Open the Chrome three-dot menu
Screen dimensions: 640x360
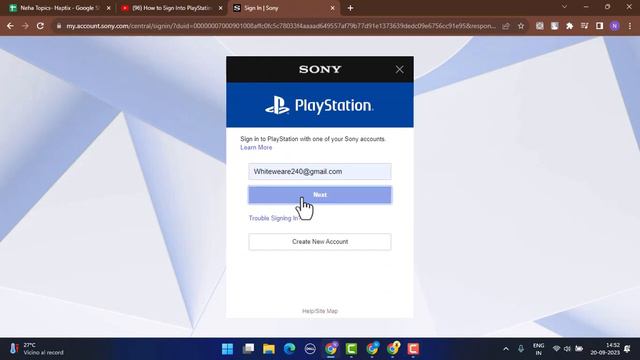[629, 26]
